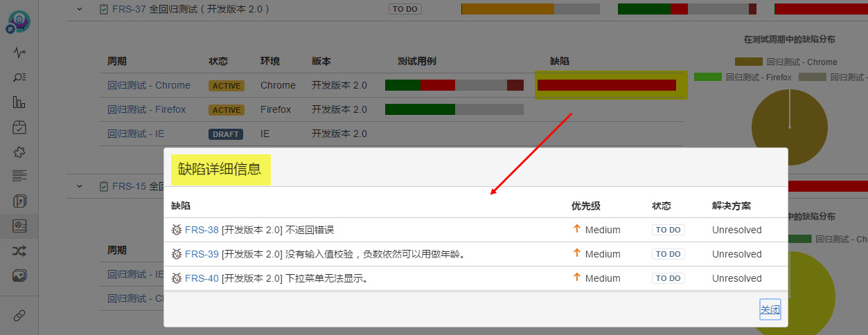Click the chain link icon in sidebar

19,316
